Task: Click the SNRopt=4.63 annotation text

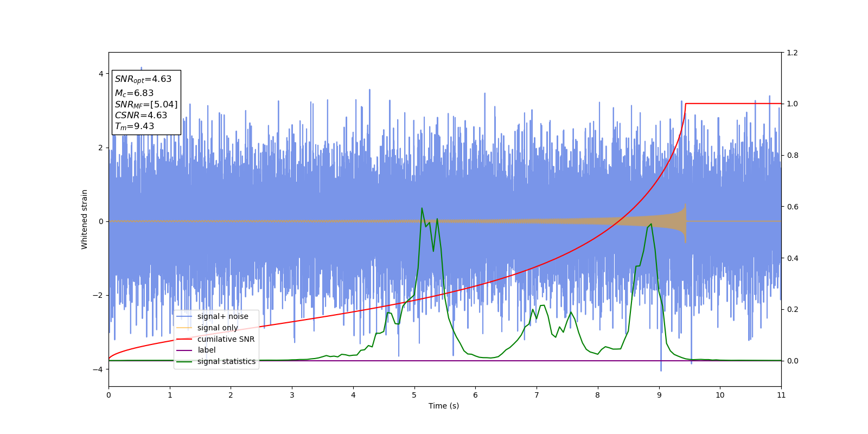Action: (143, 79)
